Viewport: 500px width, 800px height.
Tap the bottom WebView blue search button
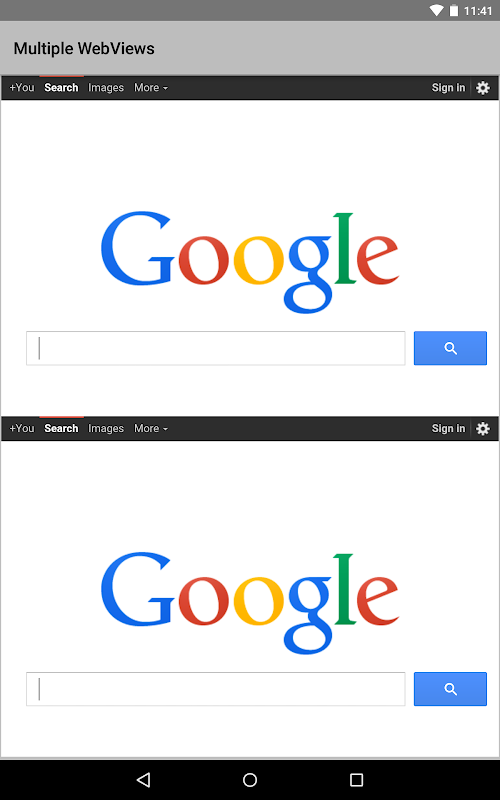[450, 689]
